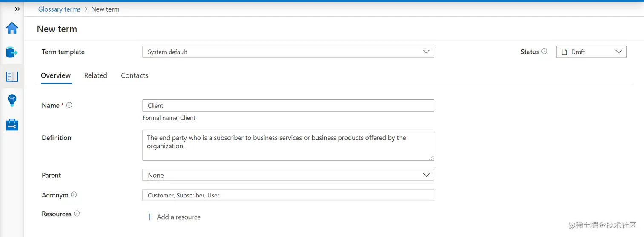Click the Status info icon

coord(544,52)
